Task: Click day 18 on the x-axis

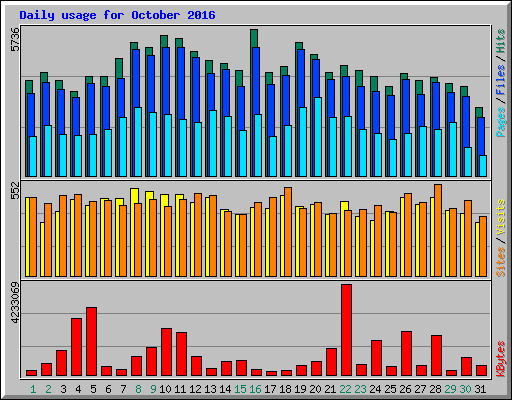Action: click(x=285, y=389)
